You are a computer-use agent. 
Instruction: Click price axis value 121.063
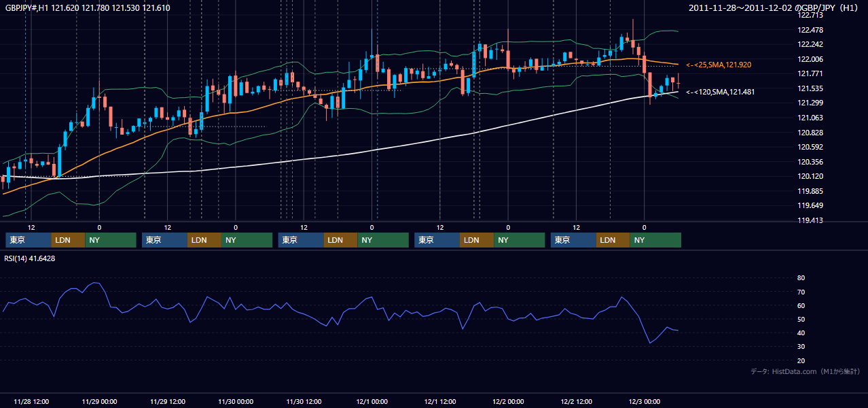point(810,118)
